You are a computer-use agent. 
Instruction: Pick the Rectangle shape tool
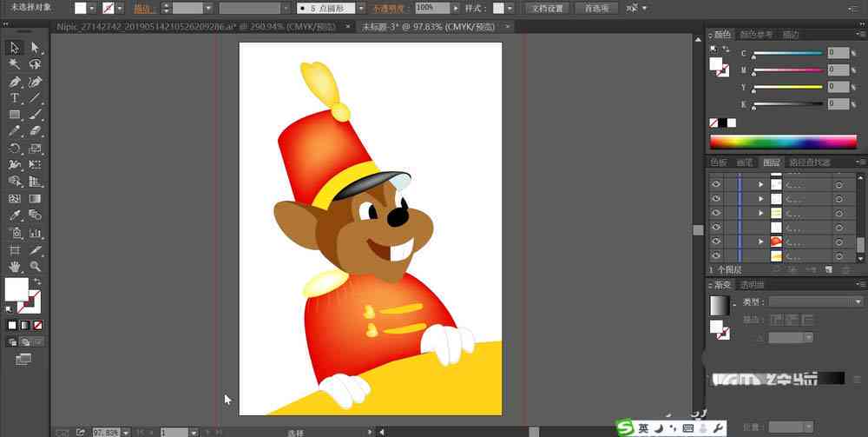[x=15, y=115]
